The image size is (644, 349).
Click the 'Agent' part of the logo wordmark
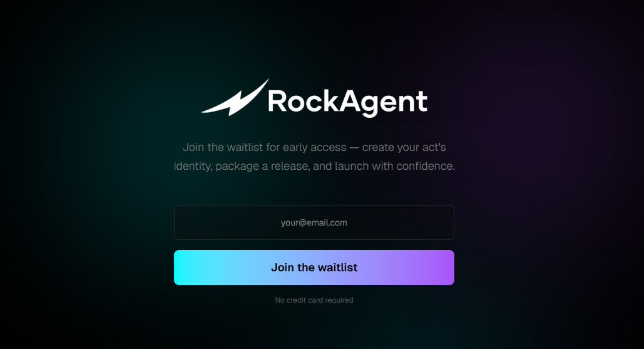(x=383, y=103)
